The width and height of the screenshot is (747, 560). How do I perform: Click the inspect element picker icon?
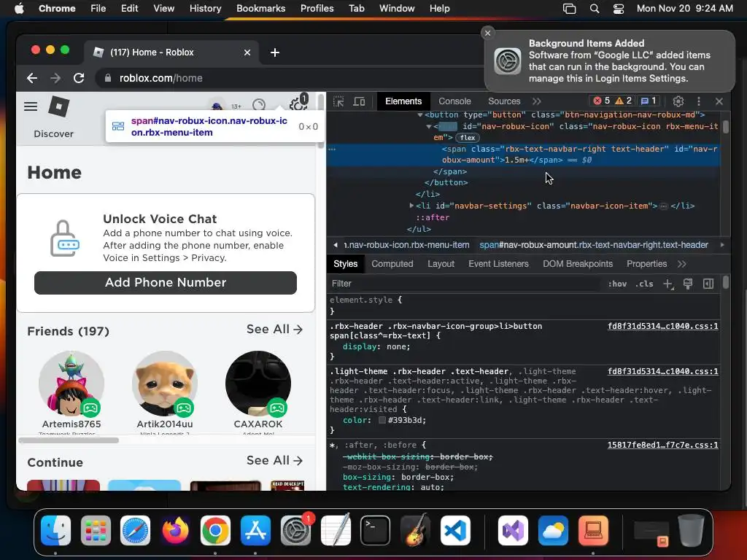coord(338,101)
